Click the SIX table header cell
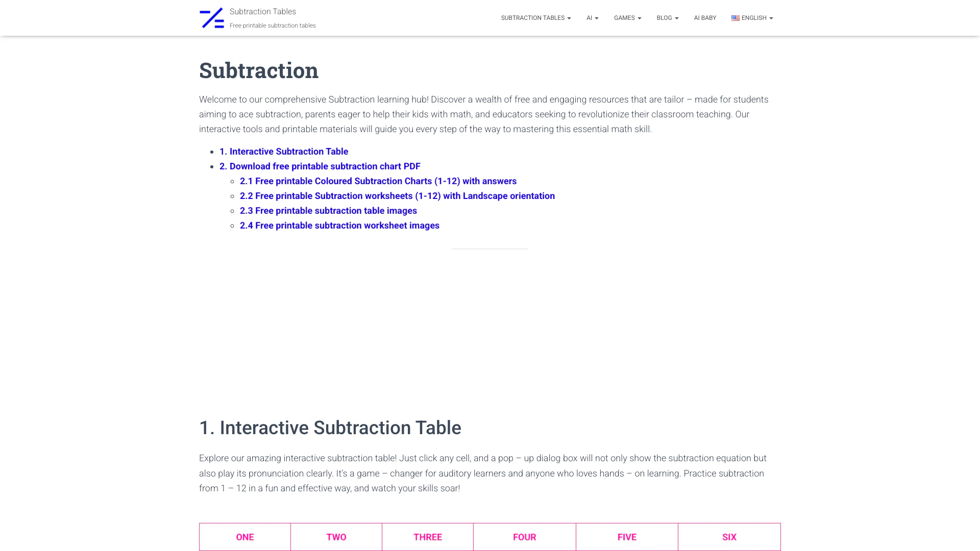Image resolution: width=980 pixels, height=551 pixels. tap(729, 537)
